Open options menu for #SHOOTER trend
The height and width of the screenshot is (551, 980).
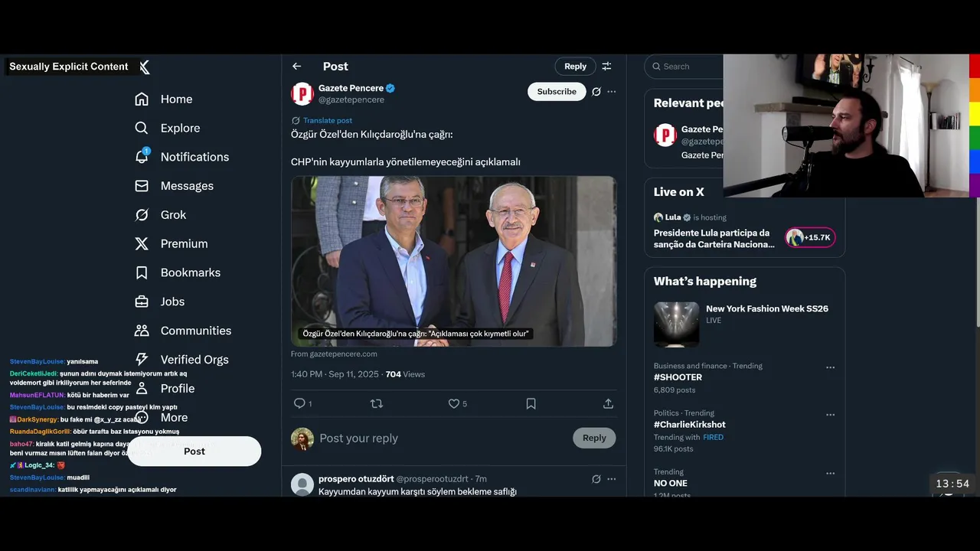tap(830, 367)
